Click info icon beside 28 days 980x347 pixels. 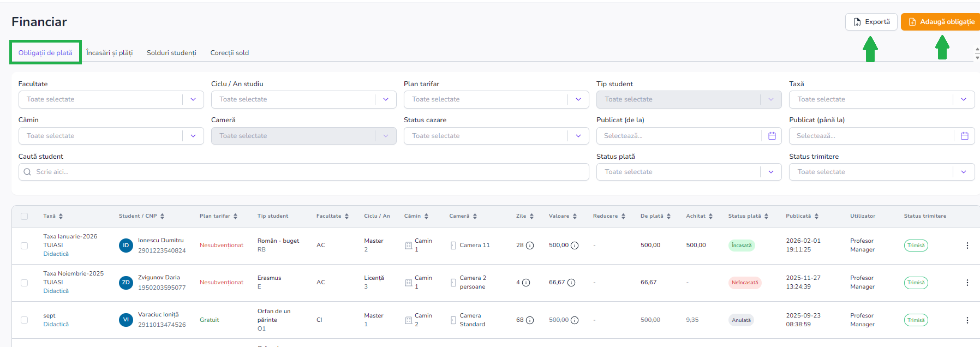coord(529,246)
